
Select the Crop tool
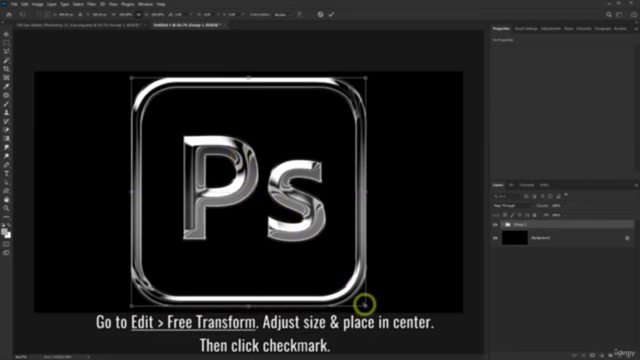[x=7, y=69]
